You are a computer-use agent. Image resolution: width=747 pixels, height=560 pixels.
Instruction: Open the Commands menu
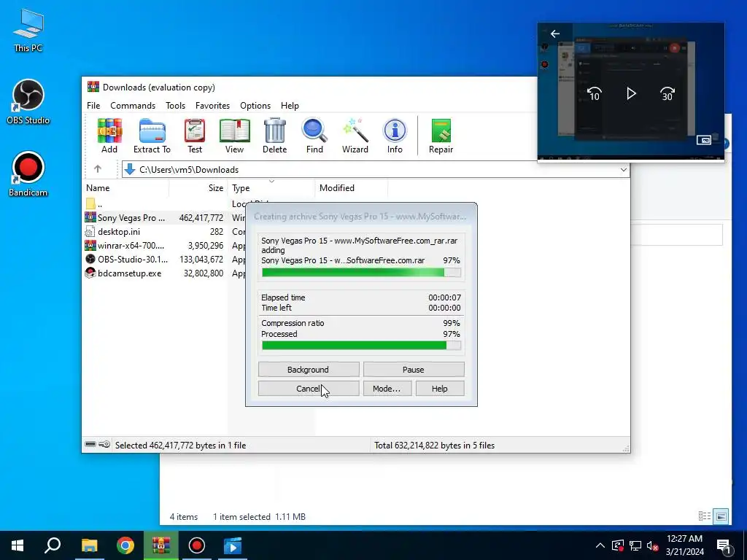[133, 105]
